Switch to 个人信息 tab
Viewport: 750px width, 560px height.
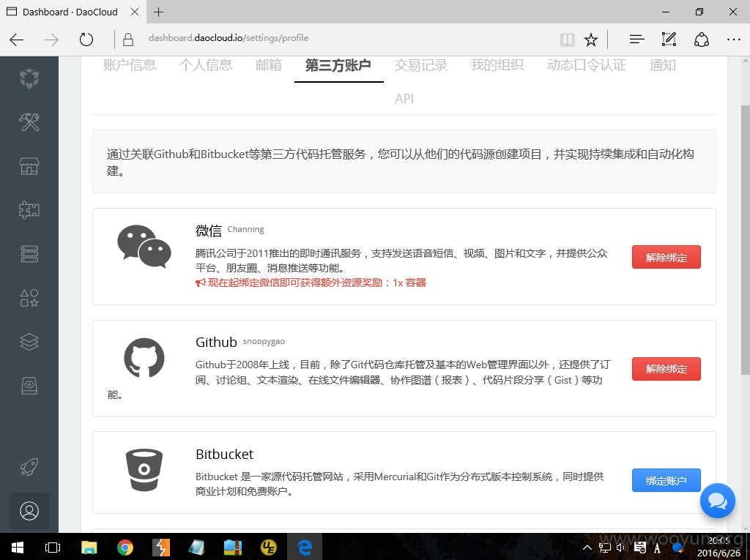206,65
